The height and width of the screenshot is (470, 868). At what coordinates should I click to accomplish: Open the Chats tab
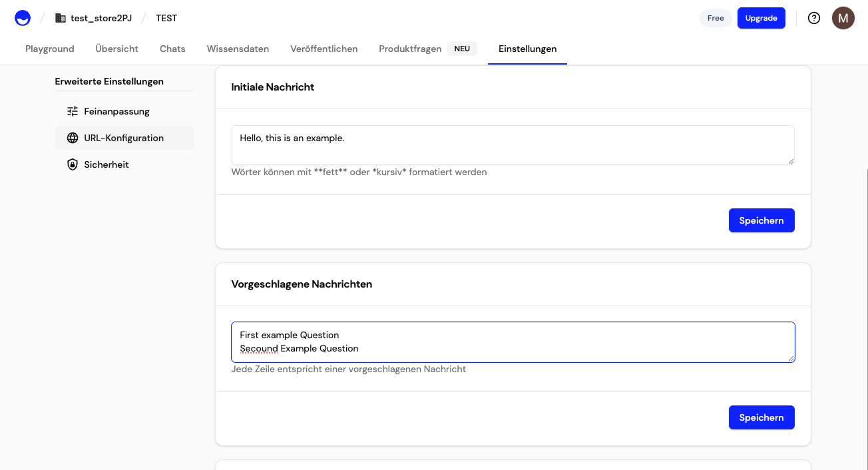click(172, 48)
